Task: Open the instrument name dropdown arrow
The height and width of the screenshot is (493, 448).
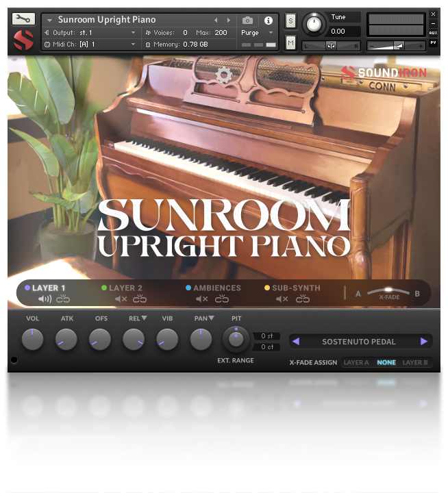Action: pyautogui.click(x=49, y=21)
